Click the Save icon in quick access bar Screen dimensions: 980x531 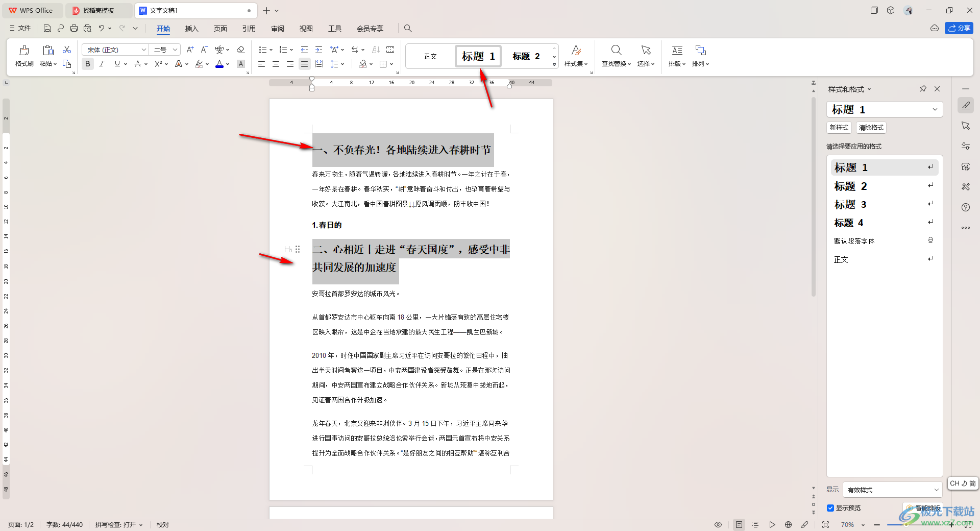coord(47,28)
